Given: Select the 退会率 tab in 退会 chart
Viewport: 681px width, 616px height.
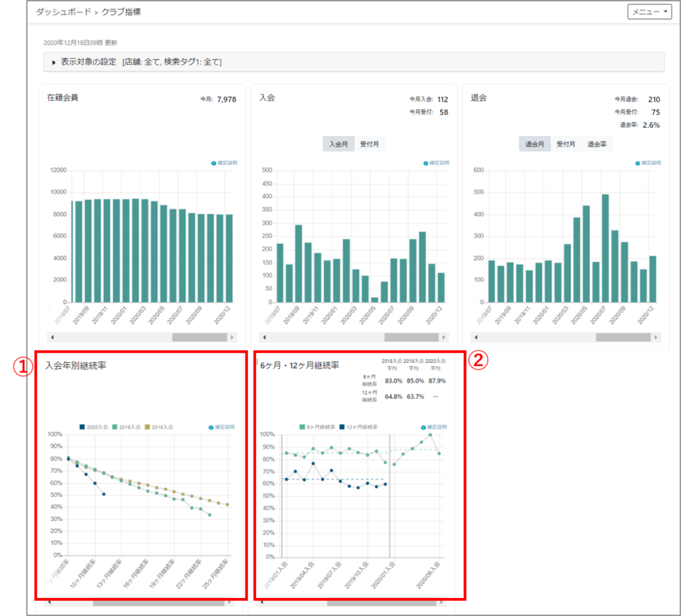Looking at the screenshot, I should click(x=597, y=144).
